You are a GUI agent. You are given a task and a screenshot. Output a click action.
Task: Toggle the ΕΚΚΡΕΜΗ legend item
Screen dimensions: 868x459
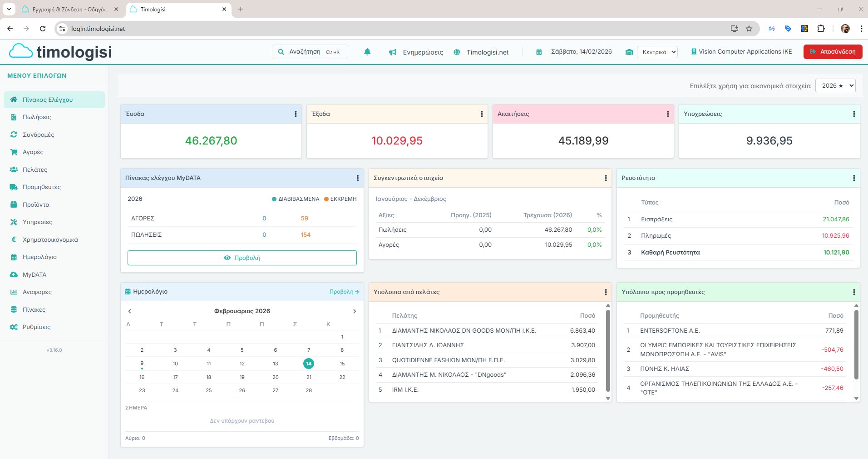pyautogui.click(x=340, y=199)
